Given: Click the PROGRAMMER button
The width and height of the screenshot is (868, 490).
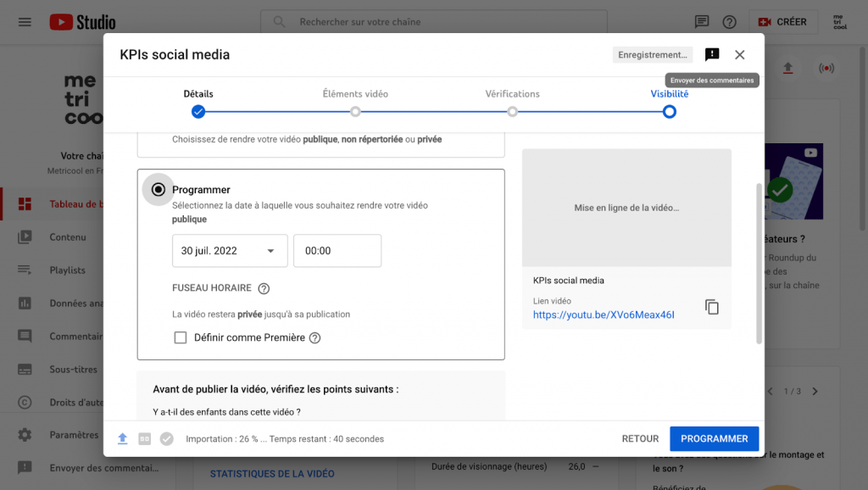Looking at the screenshot, I should coord(714,438).
